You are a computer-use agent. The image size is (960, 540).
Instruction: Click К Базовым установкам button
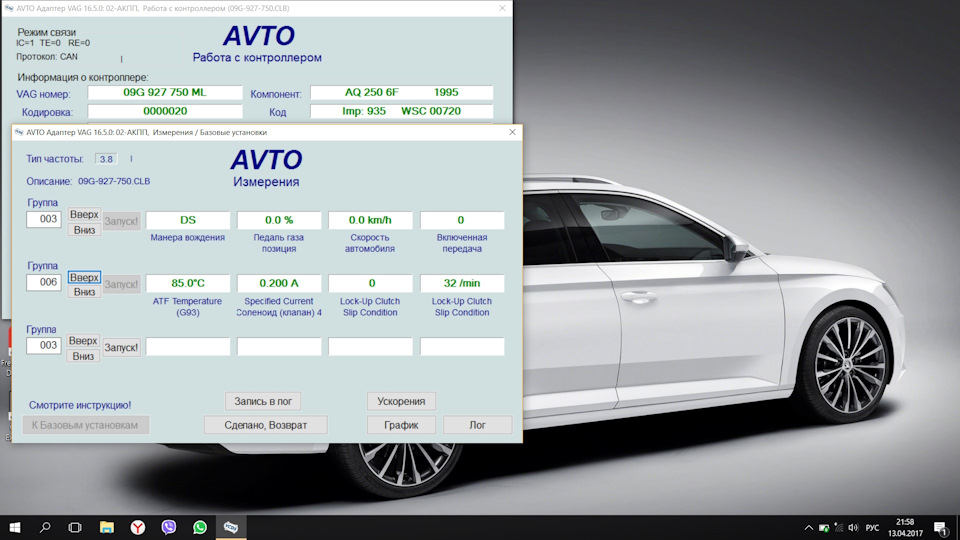tap(85, 425)
